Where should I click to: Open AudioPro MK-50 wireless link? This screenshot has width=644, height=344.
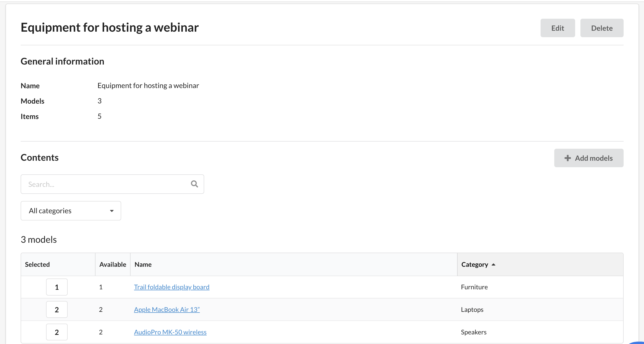coord(170,332)
